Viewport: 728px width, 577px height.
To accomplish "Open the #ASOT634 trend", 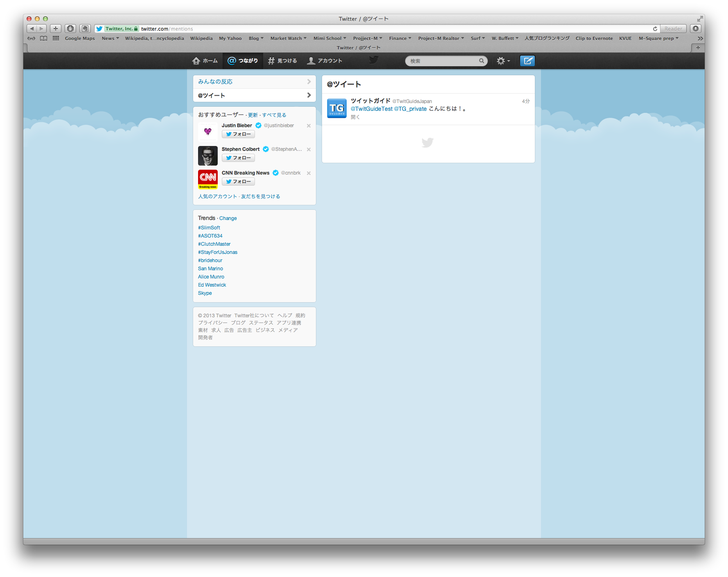I will [210, 236].
